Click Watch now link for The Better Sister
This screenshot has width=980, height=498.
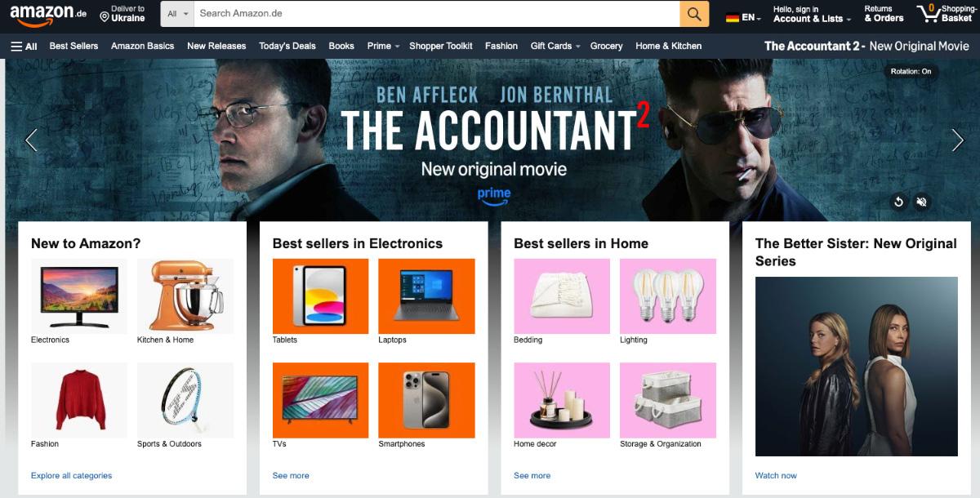[x=776, y=475]
